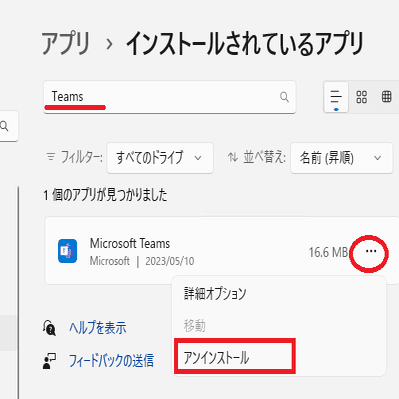Open the フィードバックの送信 link
Screen dimensions: 399x399
point(111,361)
